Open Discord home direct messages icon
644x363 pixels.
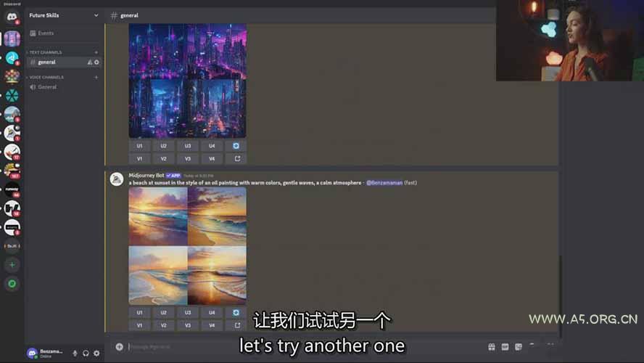(12, 17)
